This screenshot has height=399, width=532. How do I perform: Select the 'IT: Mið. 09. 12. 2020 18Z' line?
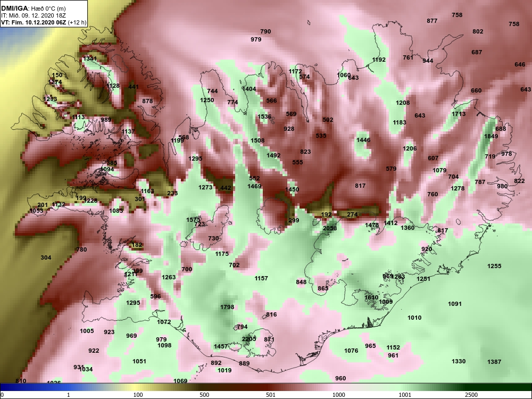pyautogui.click(x=33, y=15)
